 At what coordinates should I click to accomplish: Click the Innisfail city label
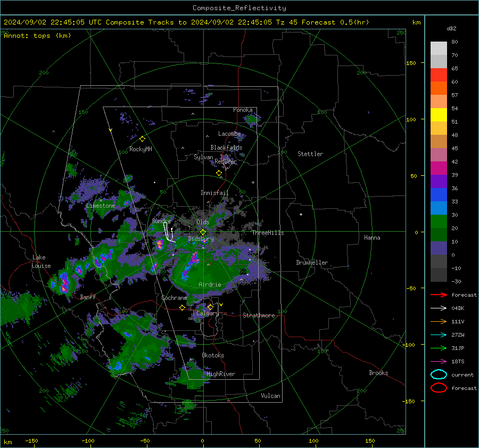pos(214,193)
